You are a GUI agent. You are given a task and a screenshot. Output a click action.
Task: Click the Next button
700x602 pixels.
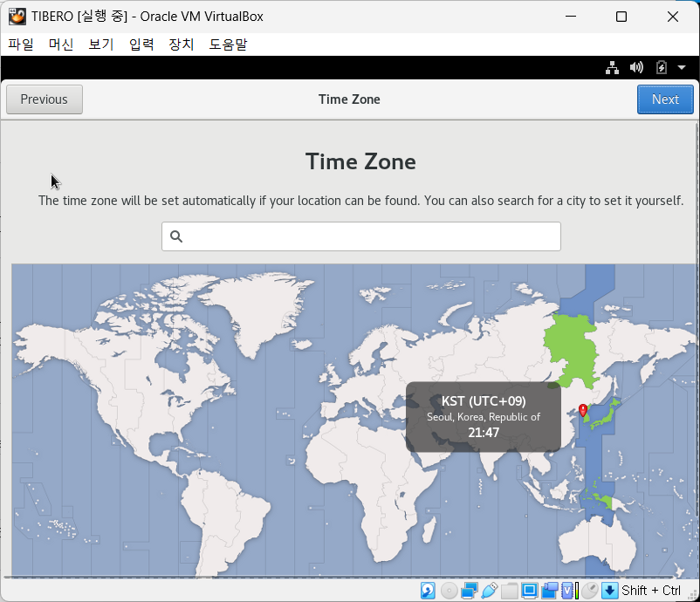pyautogui.click(x=665, y=99)
